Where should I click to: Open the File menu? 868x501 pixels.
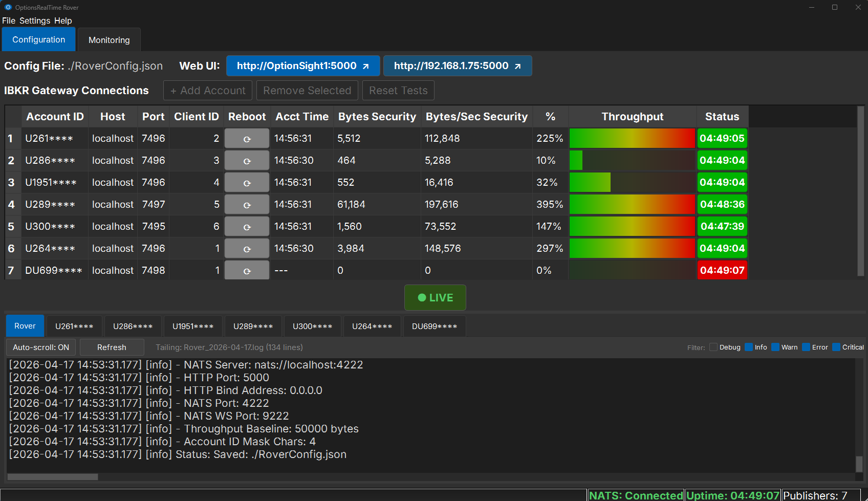click(9, 20)
